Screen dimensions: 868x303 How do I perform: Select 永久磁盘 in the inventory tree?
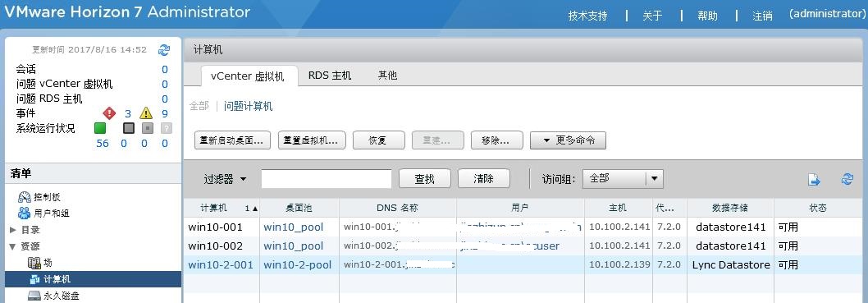62,296
